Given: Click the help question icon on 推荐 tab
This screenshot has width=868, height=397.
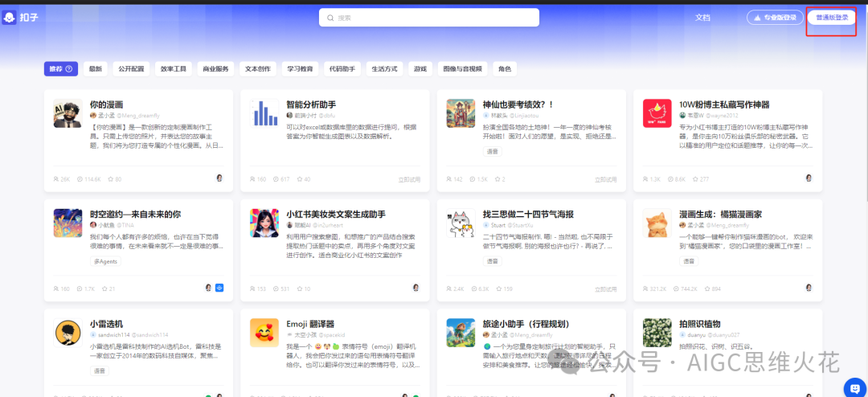Looking at the screenshot, I should [69, 69].
